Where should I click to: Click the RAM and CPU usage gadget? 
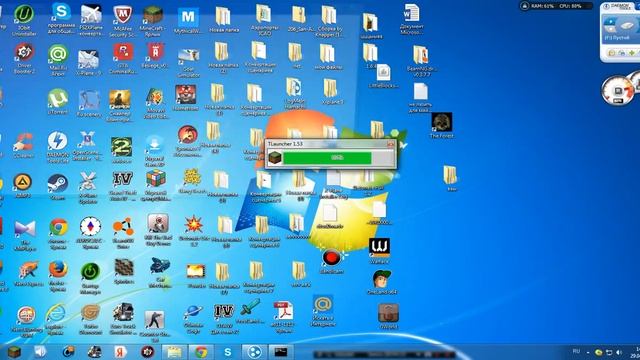coord(556,6)
